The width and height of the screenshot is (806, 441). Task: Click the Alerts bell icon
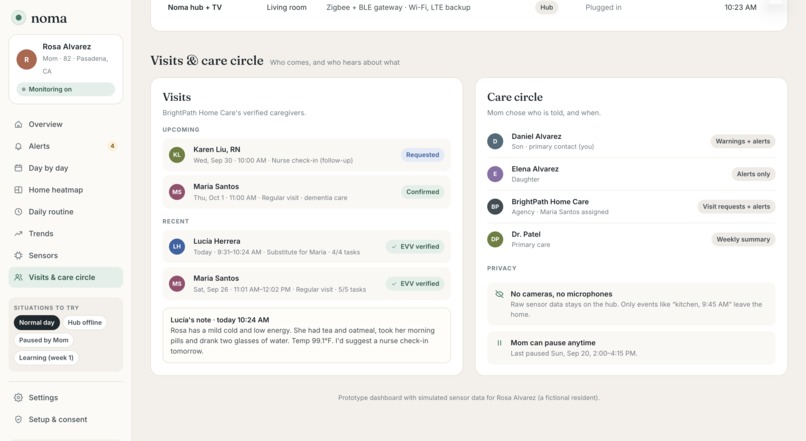pos(19,146)
